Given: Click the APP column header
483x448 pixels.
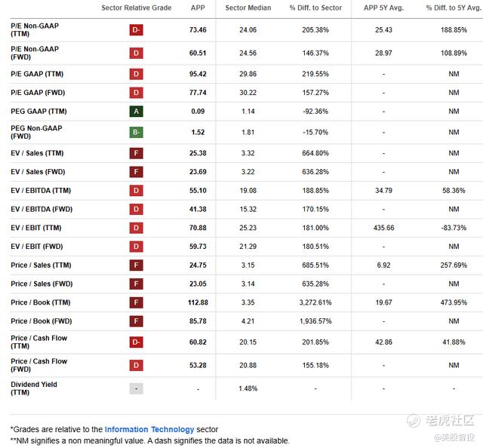Looking at the screenshot, I should click(198, 8).
